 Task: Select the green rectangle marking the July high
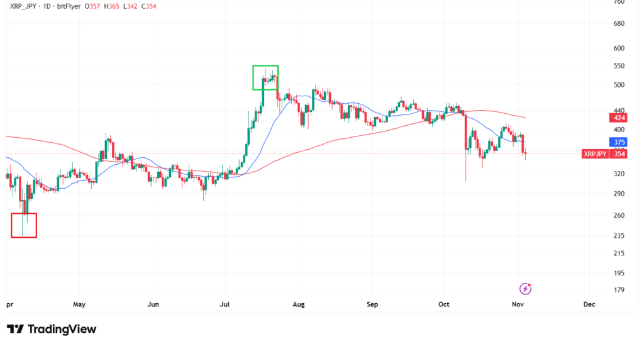click(x=265, y=77)
